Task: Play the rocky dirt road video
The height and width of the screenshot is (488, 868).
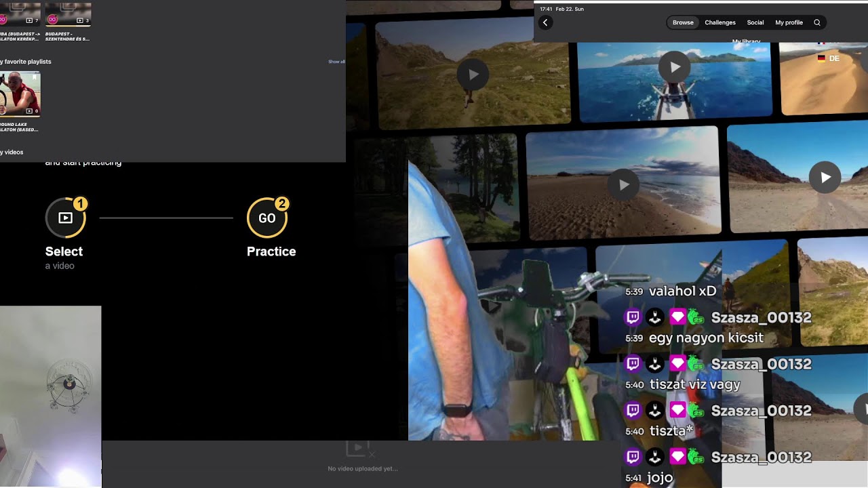Action: point(825,178)
